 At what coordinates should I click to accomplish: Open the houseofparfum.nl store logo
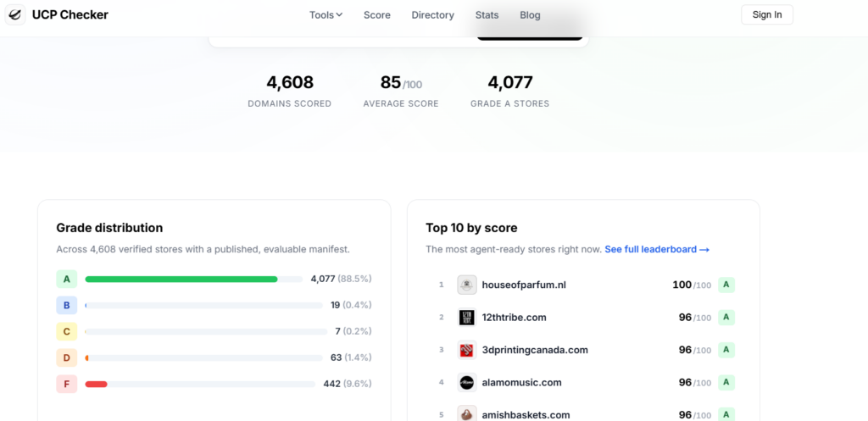(467, 285)
